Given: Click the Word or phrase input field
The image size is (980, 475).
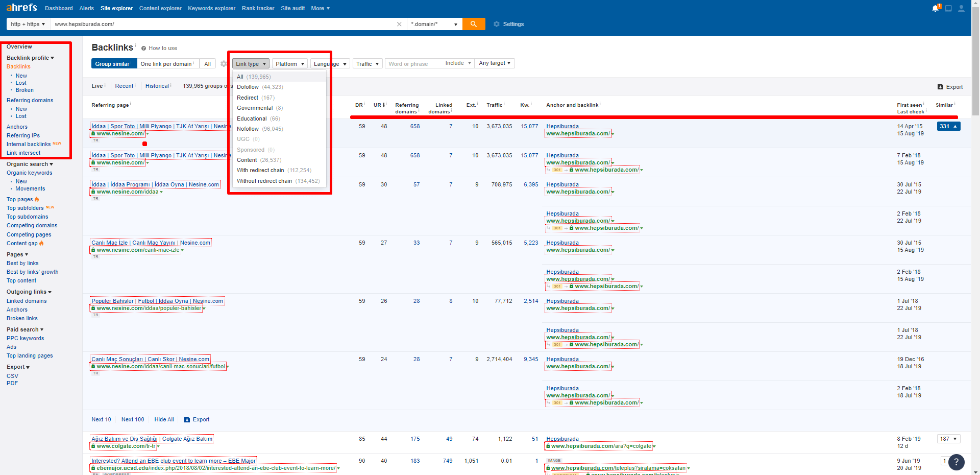Looking at the screenshot, I should click(413, 64).
